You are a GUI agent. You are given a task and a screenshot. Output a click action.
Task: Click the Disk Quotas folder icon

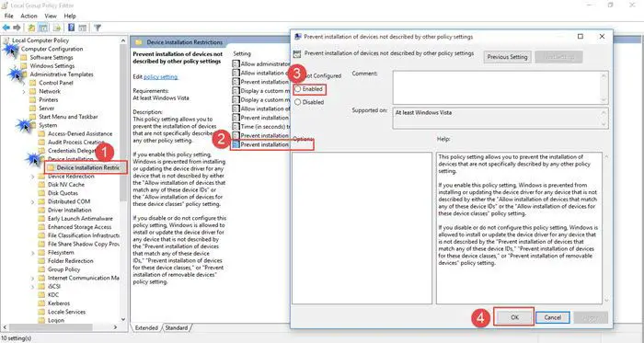pyautogui.click(x=41, y=193)
